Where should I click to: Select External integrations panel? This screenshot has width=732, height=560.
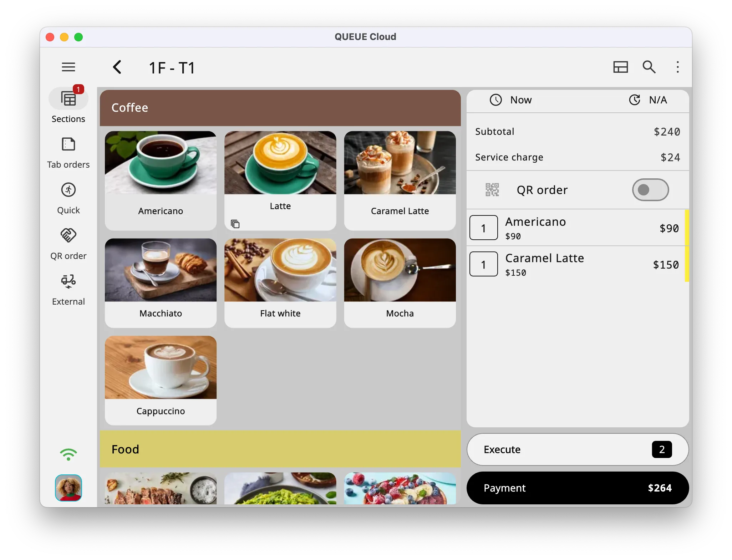pyautogui.click(x=68, y=289)
